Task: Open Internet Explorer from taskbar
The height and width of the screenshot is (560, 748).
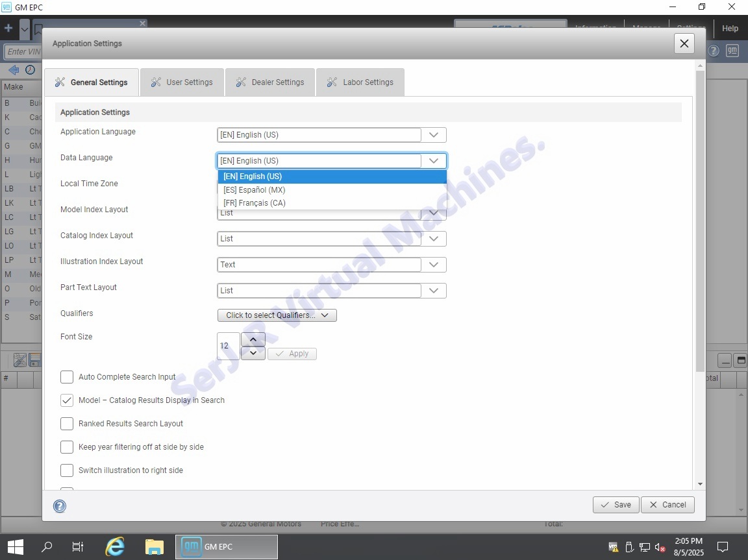Action: coord(115,546)
